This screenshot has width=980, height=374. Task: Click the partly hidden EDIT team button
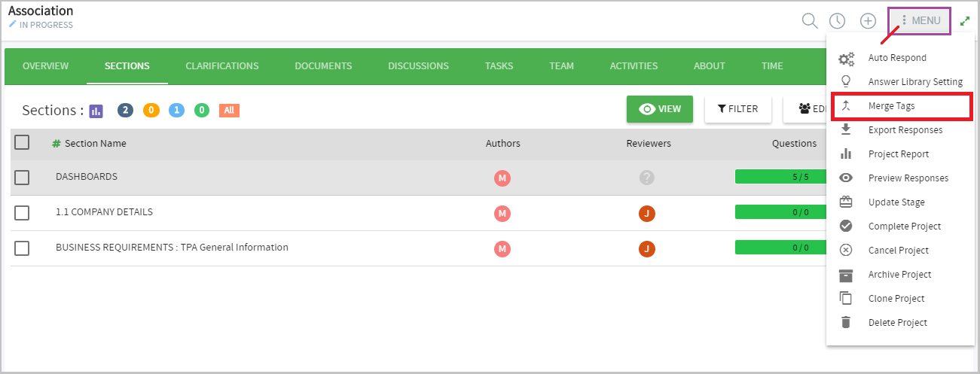click(805, 109)
